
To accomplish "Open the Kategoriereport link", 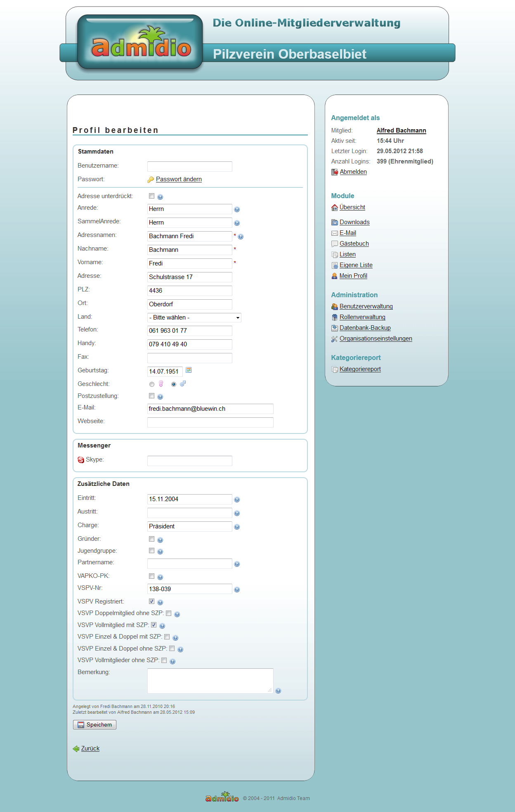I will 360,369.
